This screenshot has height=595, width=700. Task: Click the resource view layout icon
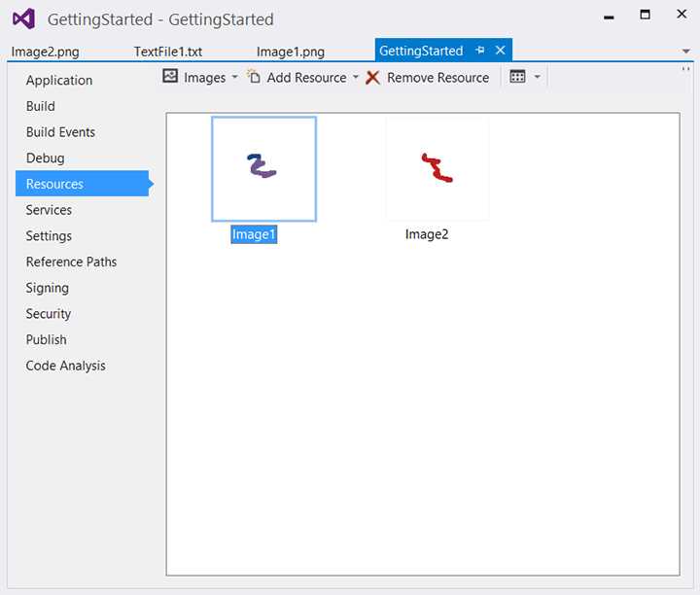point(517,77)
